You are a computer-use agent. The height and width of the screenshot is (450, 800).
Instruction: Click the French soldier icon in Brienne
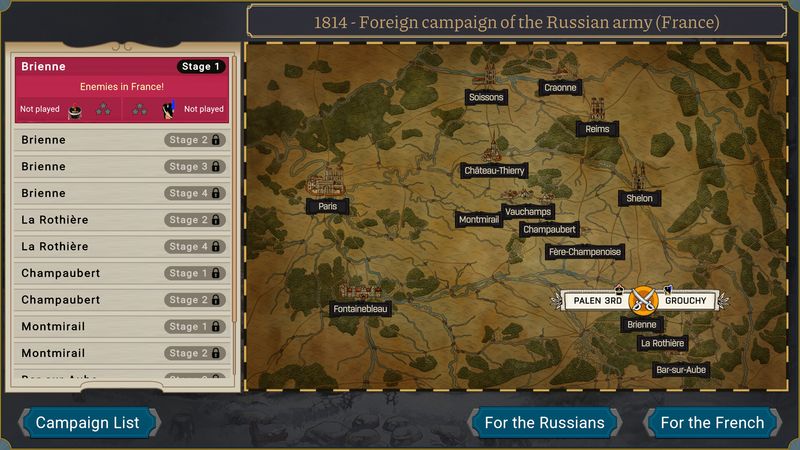click(169, 109)
